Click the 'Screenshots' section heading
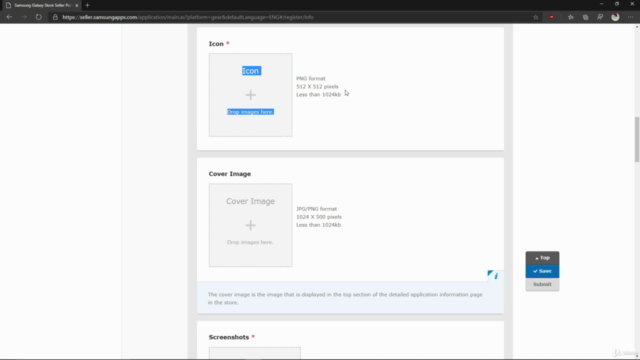 tap(229, 337)
